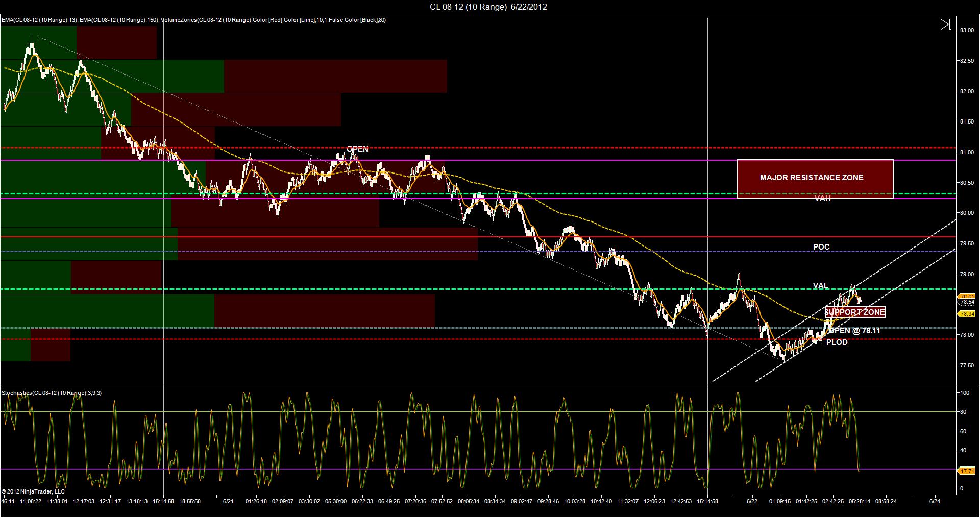Click the 11:08:22 time axis label
The width and height of the screenshot is (980, 518).
click(31, 502)
